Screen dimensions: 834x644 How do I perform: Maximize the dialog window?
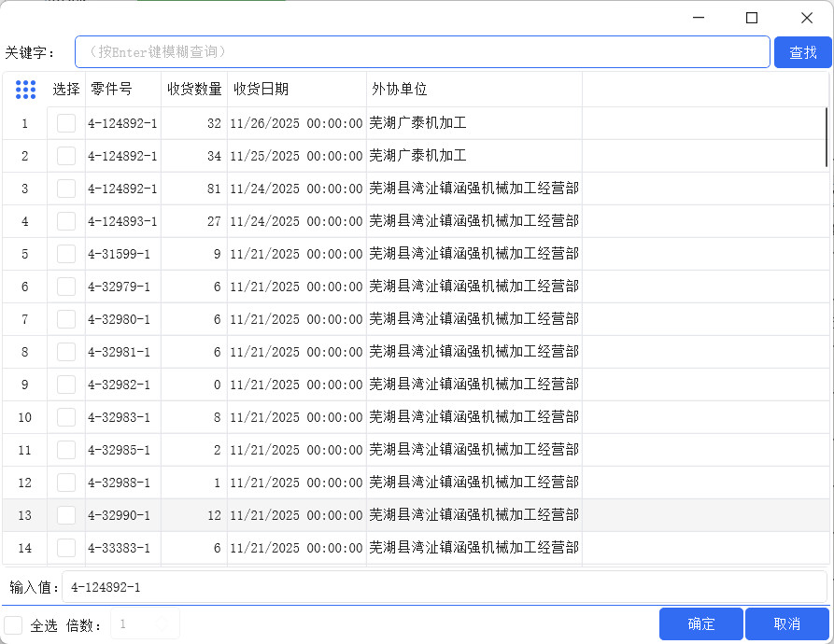752,18
